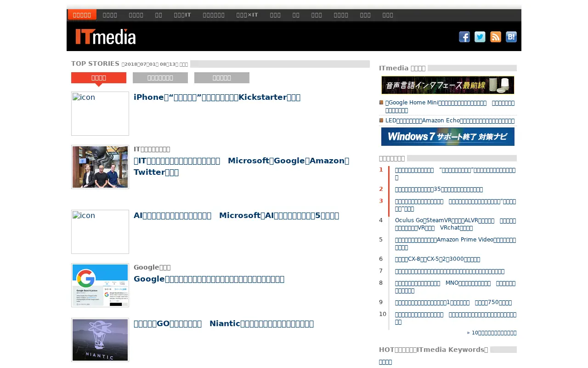
Task: Open the AI Microsoft headline
Action: [x=236, y=215]
